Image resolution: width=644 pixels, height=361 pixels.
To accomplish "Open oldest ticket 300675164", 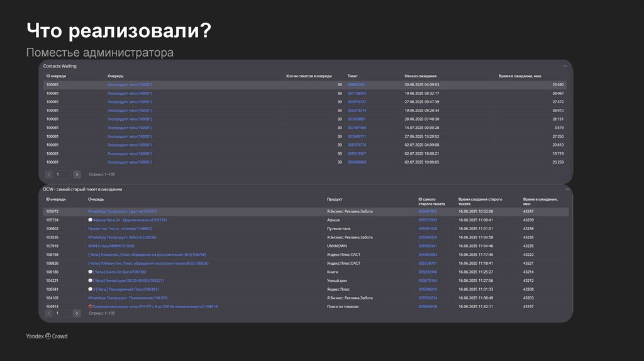I will pyautogui.click(x=428, y=280).
